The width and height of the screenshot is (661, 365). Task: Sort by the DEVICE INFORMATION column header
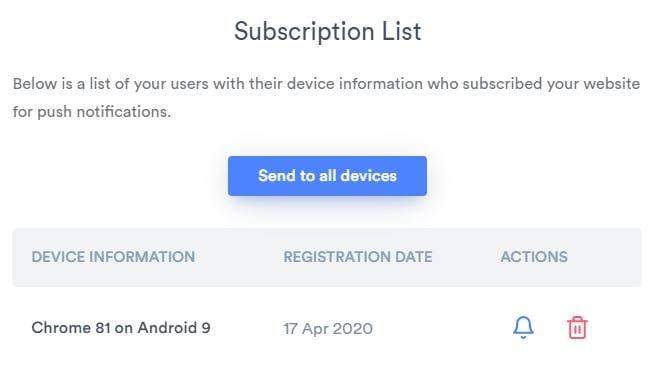click(113, 257)
